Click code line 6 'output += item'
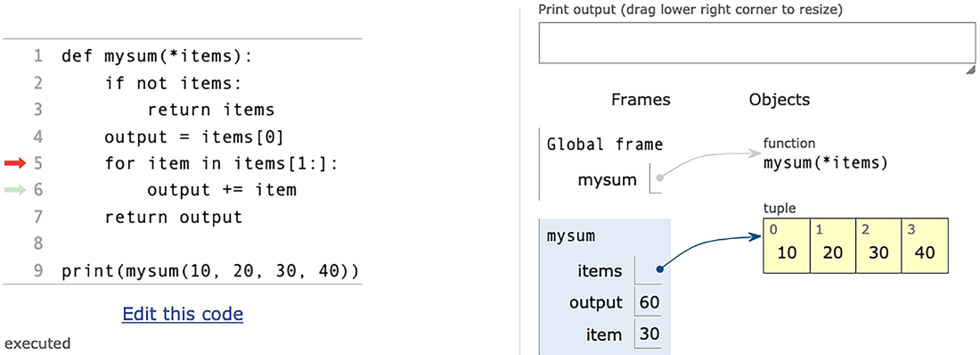The image size is (980, 355). pyautogui.click(x=222, y=190)
